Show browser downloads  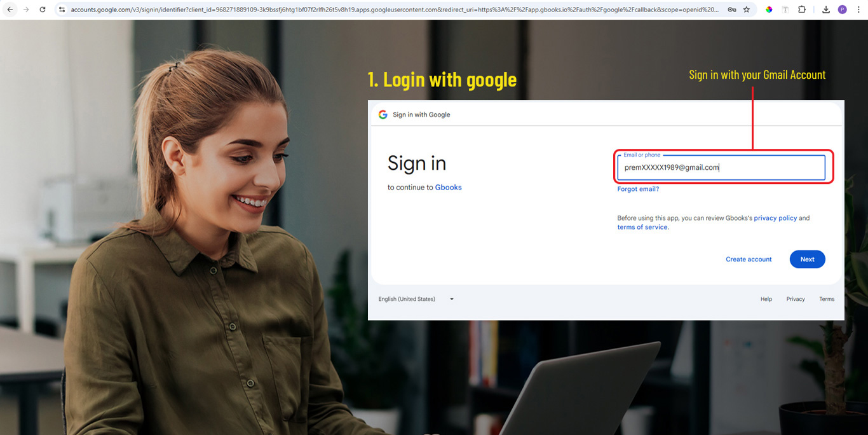(826, 10)
